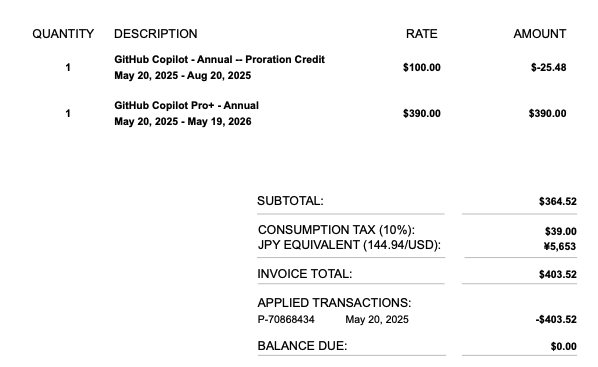Click the INVOICE TOTAL $403.52 amount

point(558,274)
